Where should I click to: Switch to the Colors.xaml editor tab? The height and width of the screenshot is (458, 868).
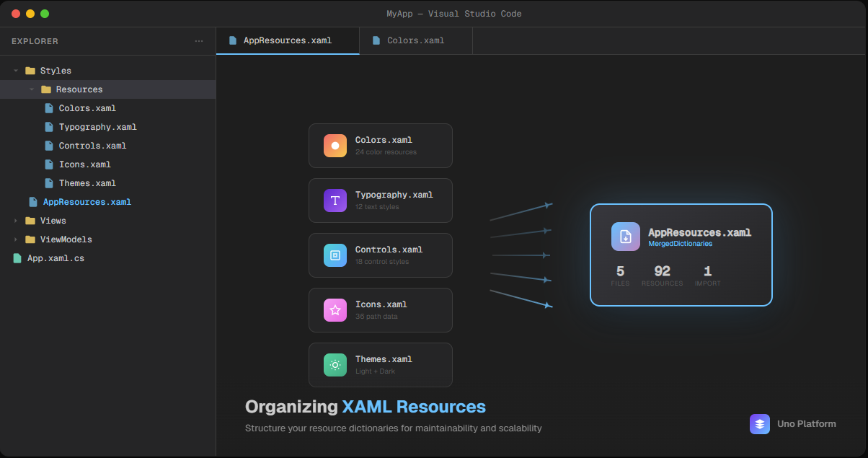(415, 40)
